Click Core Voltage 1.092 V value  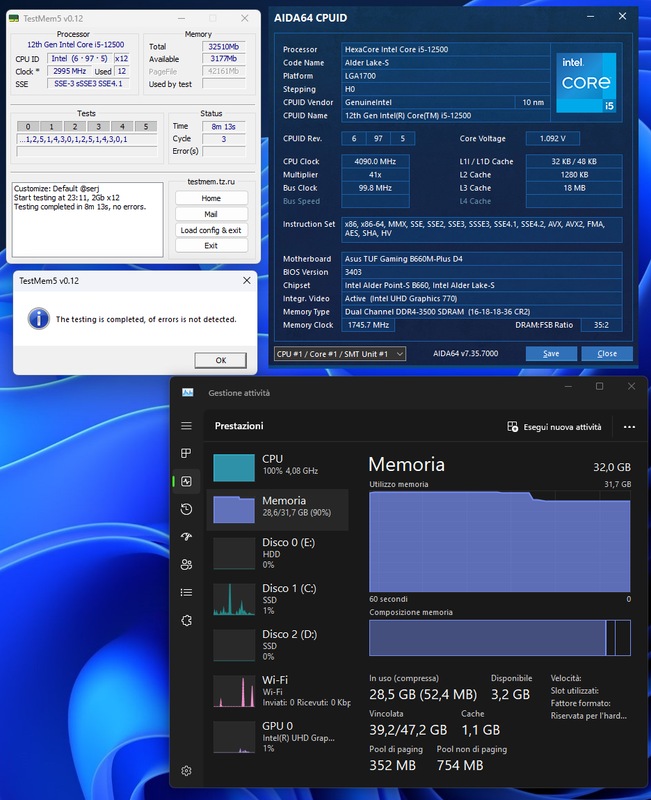[553, 138]
